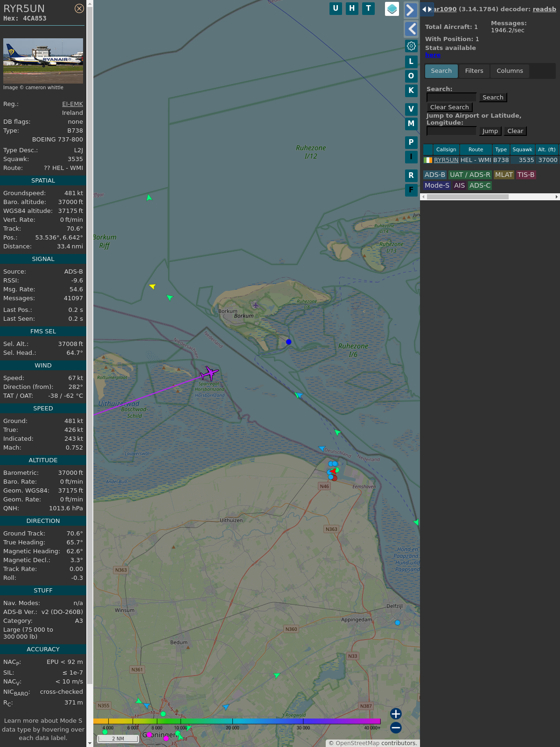
Task: Click the Search button
Action: (x=493, y=97)
